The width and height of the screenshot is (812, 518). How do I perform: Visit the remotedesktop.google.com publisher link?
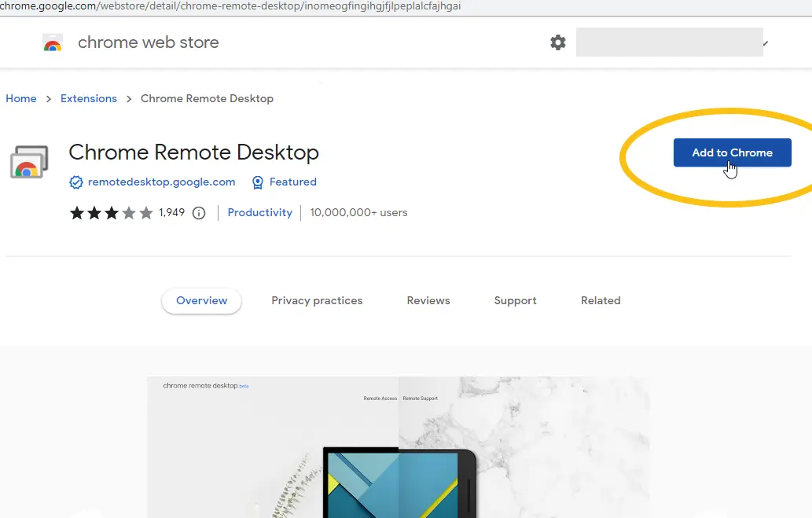pyautogui.click(x=162, y=182)
